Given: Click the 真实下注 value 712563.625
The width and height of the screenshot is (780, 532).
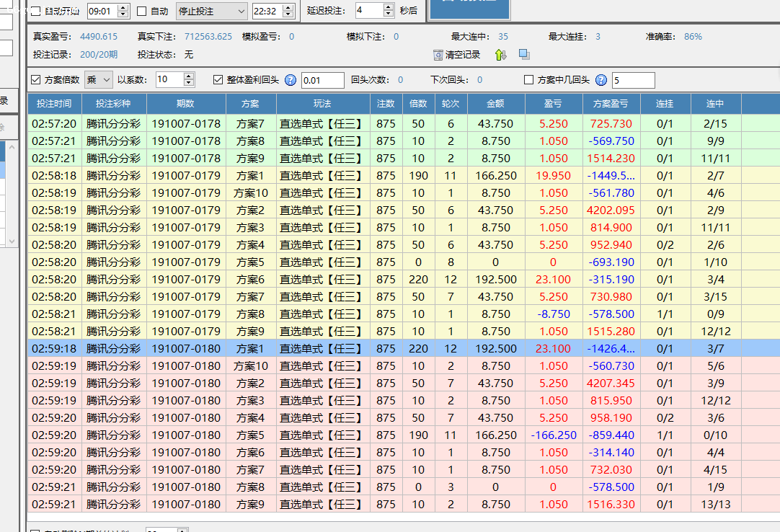Looking at the screenshot, I should 208,36.
